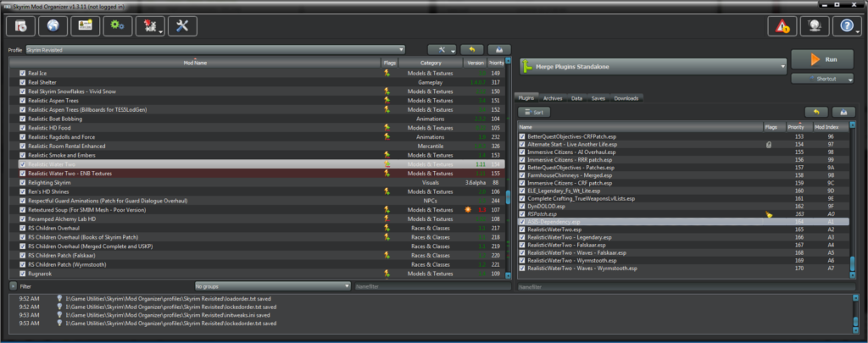
Task: Click the flag icon on Rugnarok row
Action: coord(387,274)
